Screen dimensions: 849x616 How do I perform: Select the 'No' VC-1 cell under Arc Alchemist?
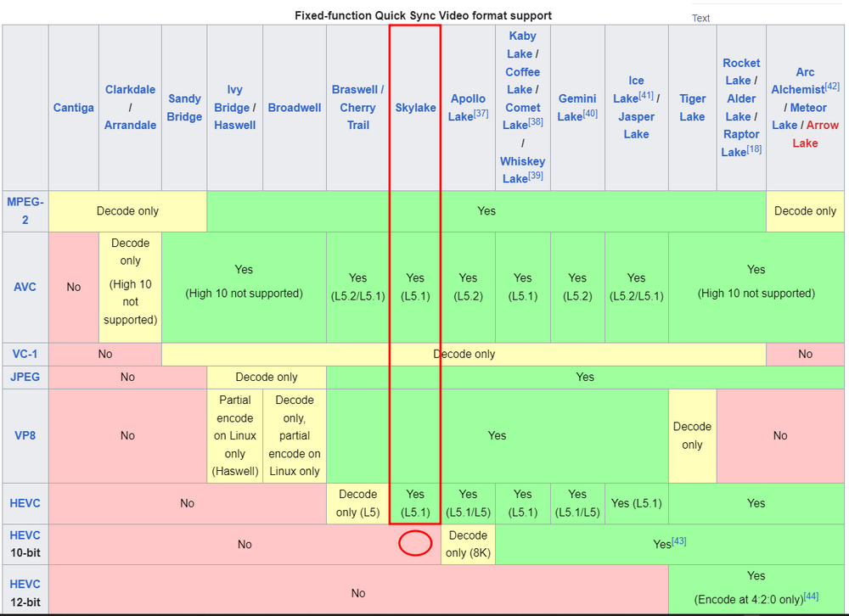click(x=805, y=354)
